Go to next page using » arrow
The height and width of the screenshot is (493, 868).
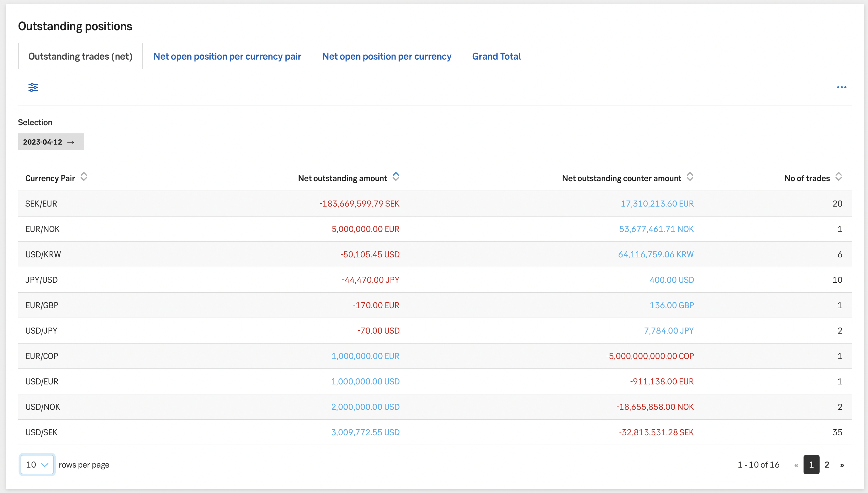point(842,465)
